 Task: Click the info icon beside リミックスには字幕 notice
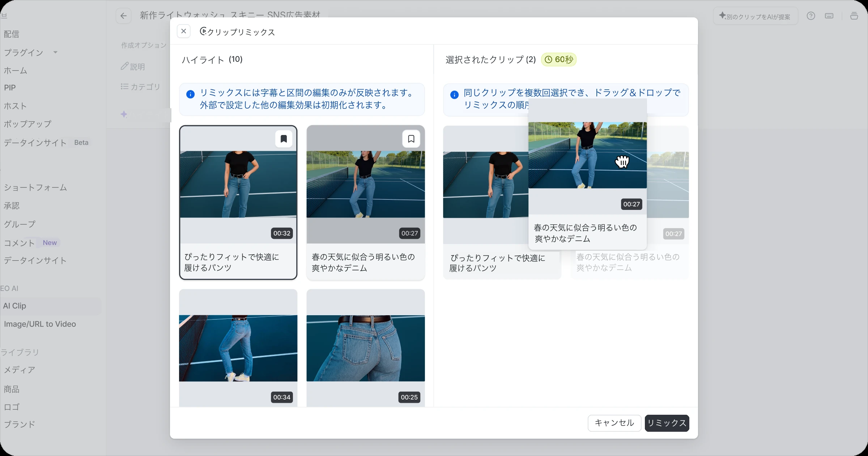pyautogui.click(x=190, y=94)
